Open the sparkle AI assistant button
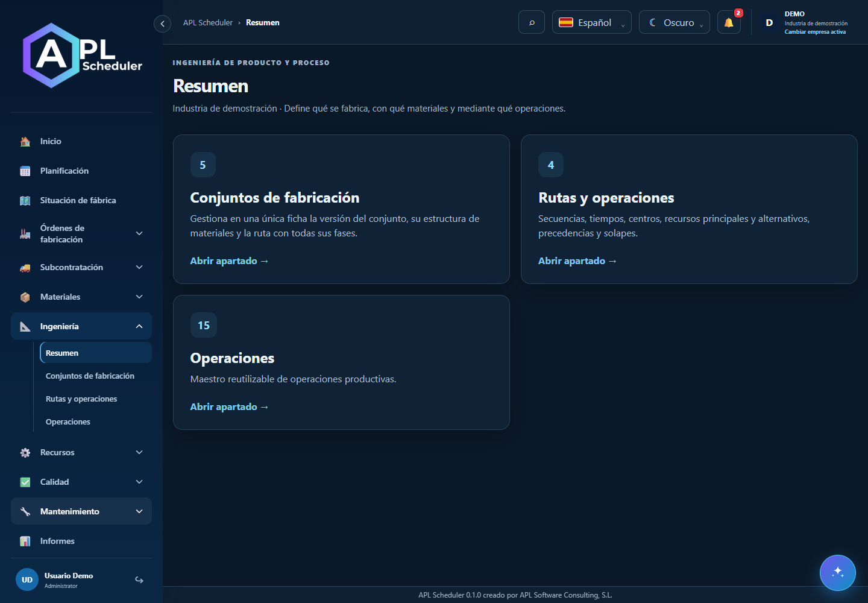868x603 pixels. (x=838, y=573)
